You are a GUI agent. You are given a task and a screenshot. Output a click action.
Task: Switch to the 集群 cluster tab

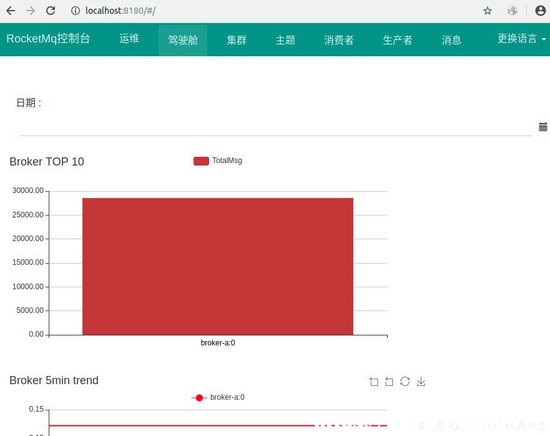(x=236, y=40)
